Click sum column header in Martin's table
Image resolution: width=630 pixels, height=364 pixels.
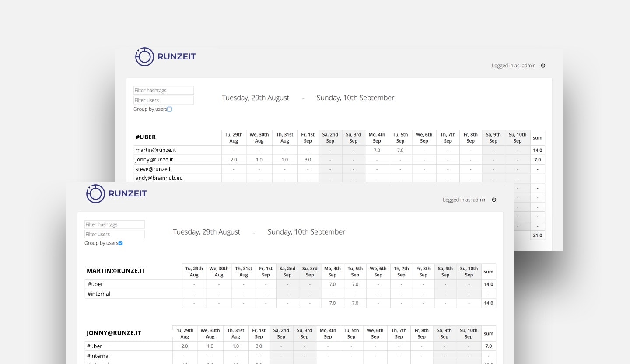[x=488, y=272]
